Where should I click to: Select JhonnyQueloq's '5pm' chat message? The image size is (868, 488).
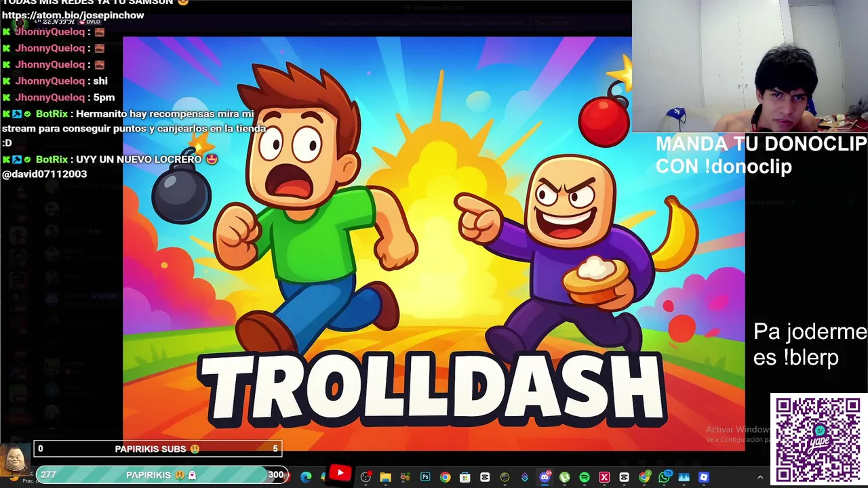point(58,97)
